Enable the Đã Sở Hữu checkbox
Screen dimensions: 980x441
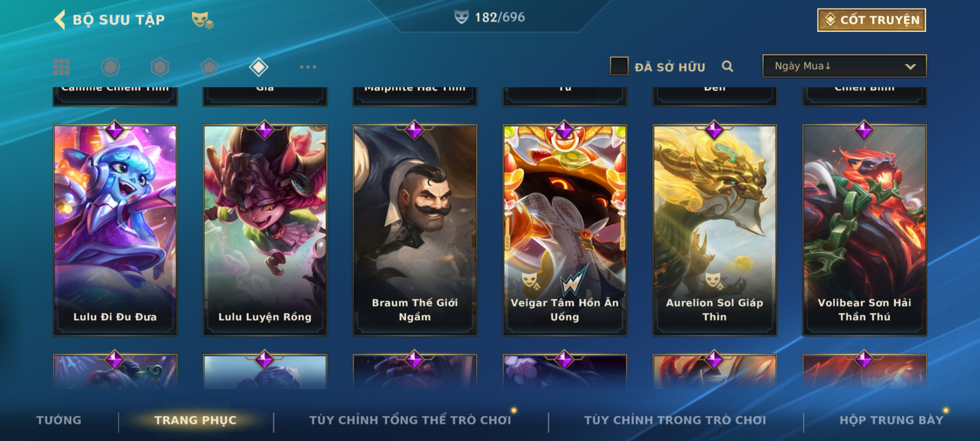point(619,66)
